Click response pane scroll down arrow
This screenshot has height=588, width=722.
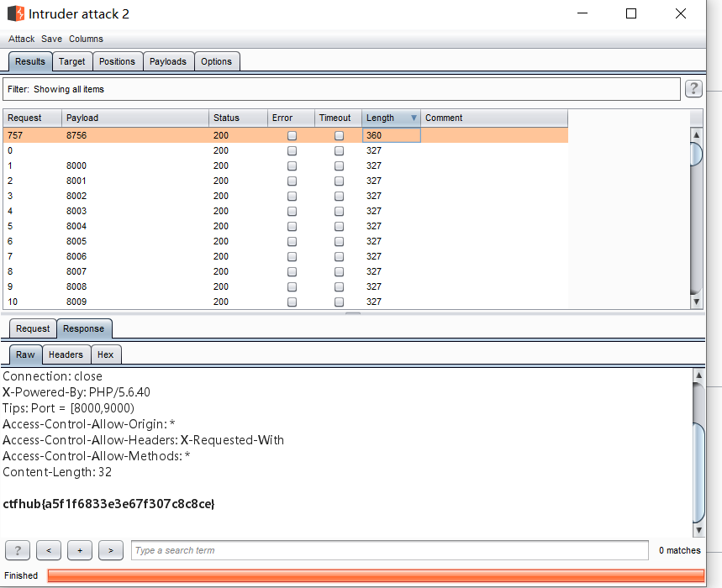pyautogui.click(x=699, y=530)
